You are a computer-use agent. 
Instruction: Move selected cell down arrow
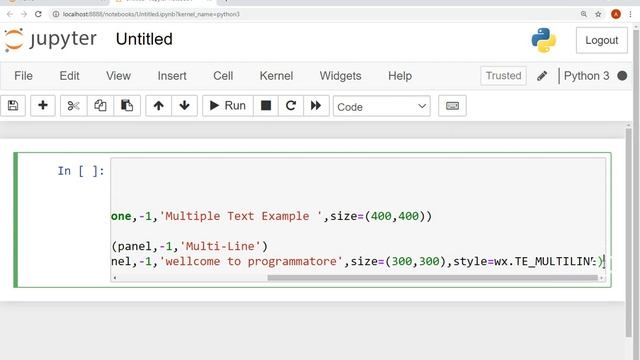(x=184, y=106)
